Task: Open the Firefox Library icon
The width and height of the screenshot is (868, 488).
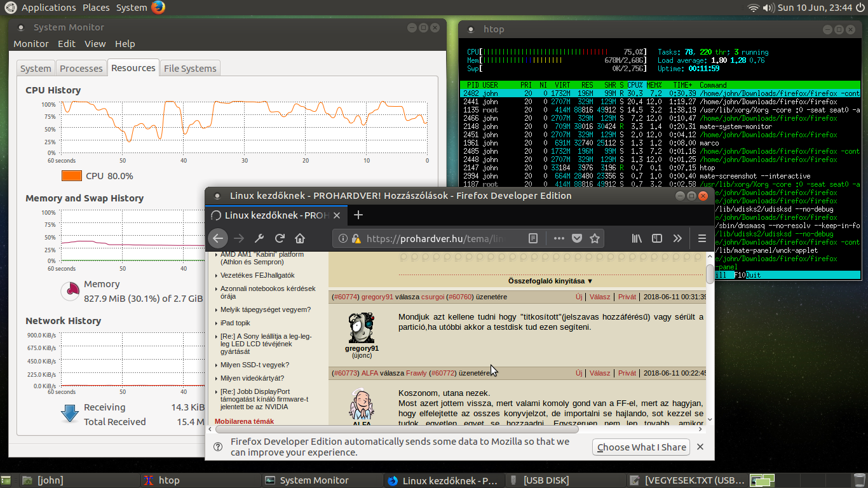Action: tap(637, 238)
